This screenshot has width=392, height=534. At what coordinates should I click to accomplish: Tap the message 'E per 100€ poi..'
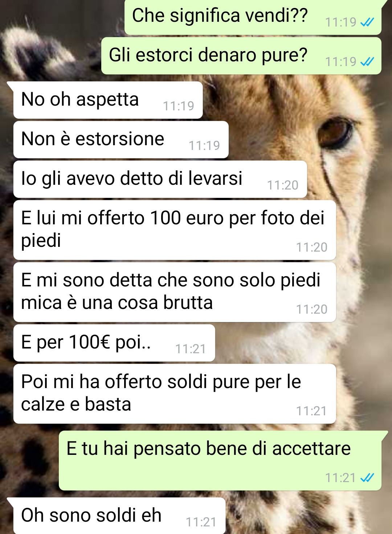coord(114,343)
